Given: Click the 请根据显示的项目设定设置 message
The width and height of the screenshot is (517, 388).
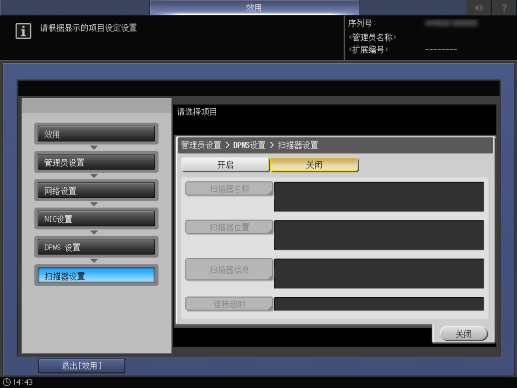Looking at the screenshot, I should click(x=89, y=28).
